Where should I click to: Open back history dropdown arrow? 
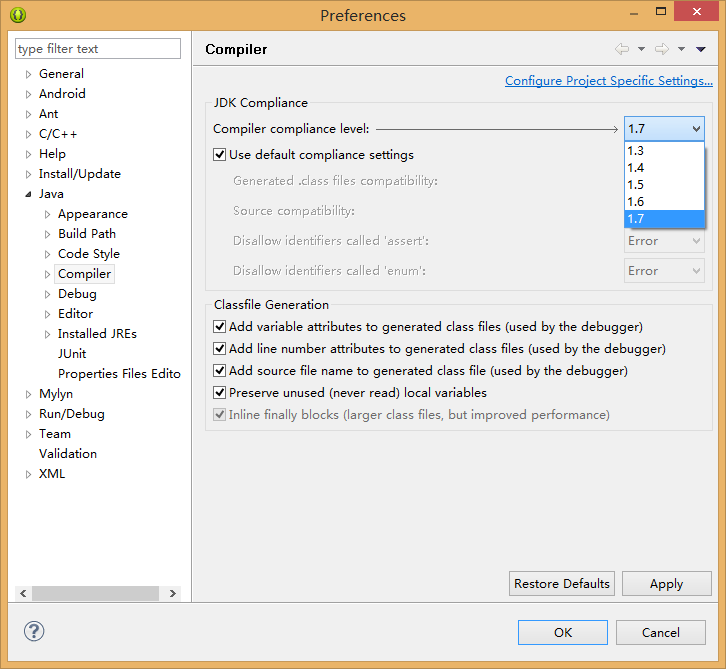tap(641, 49)
